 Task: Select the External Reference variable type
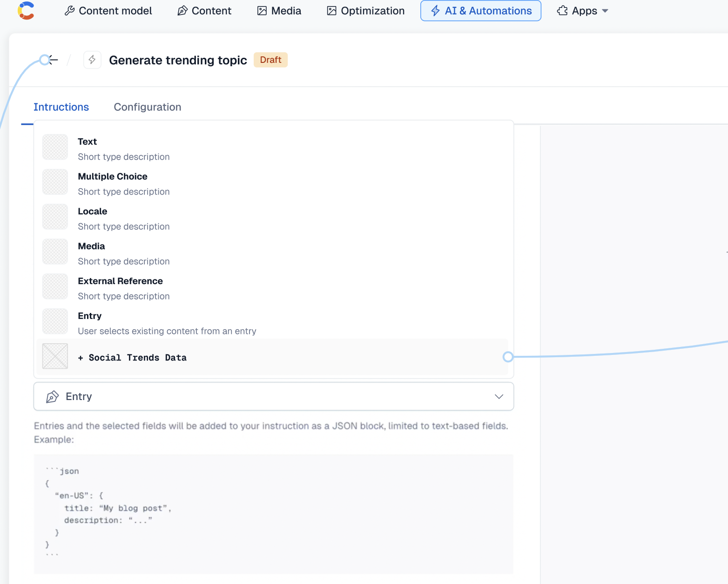point(274,287)
